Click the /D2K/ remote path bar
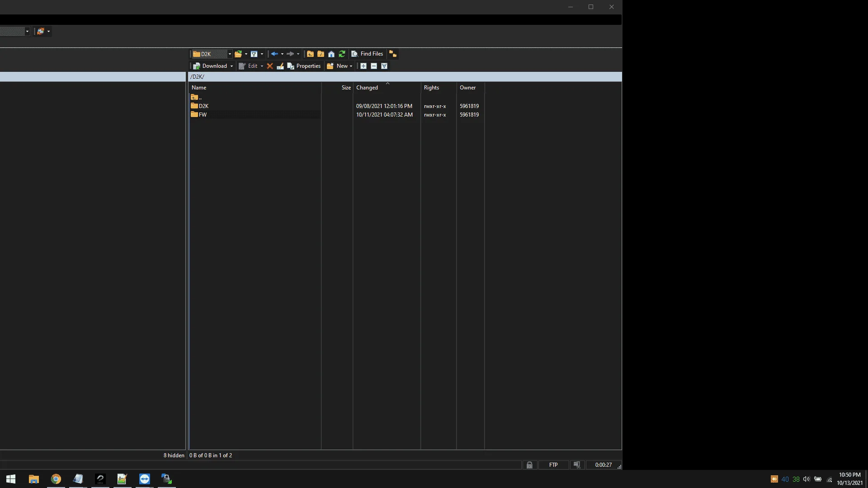This screenshot has height=488, width=868. coord(405,77)
